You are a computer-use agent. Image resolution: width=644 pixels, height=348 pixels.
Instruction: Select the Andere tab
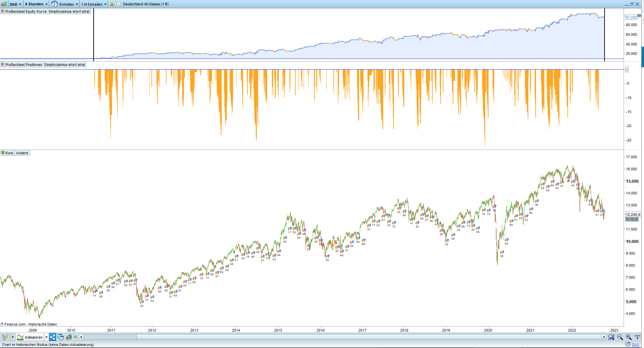pos(22,153)
